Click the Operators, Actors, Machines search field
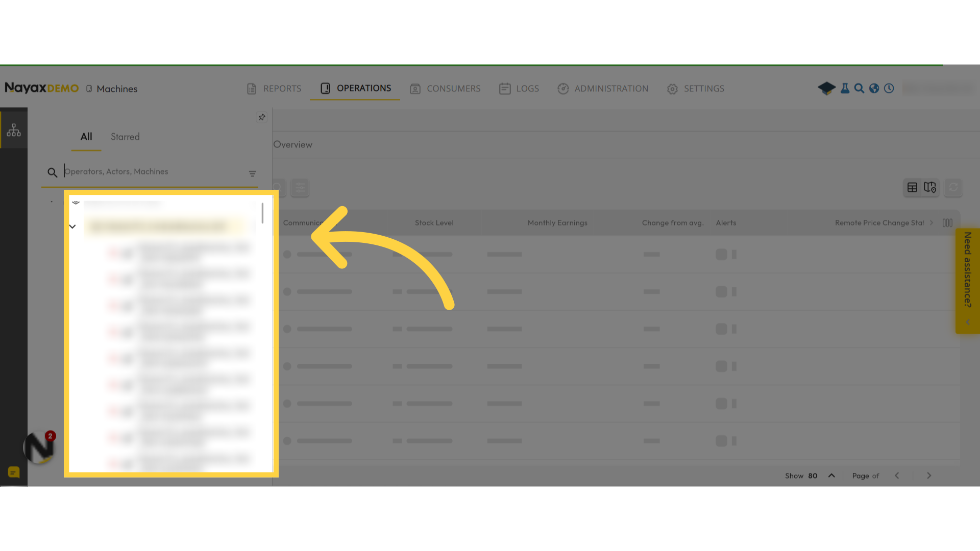 pyautogui.click(x=151, y=172)
